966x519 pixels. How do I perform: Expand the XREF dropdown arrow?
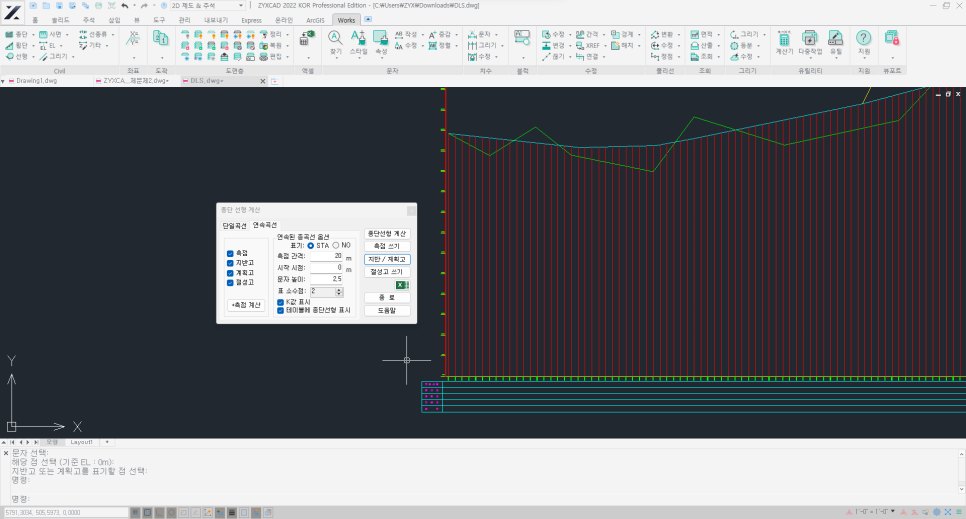pos(605,45)
